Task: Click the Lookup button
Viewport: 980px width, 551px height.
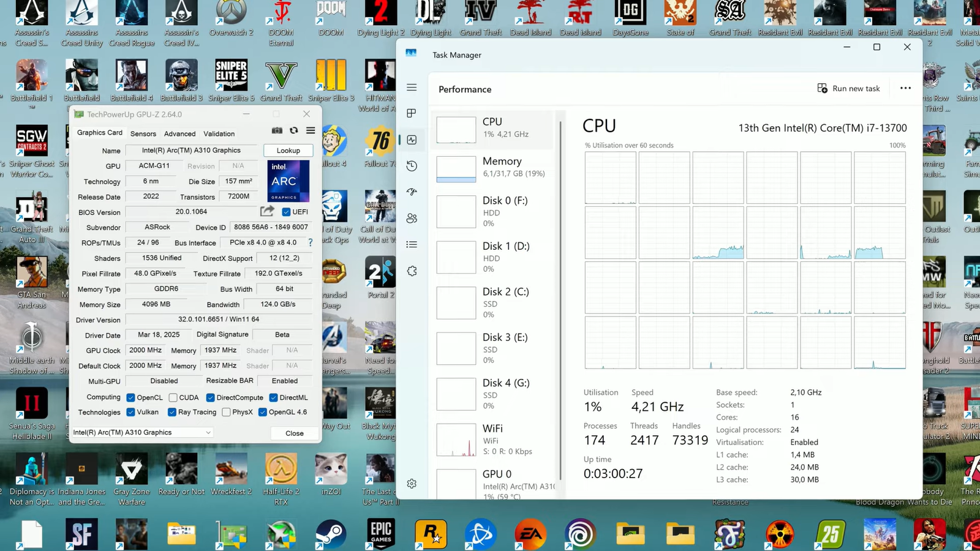Action: point(288,151)
